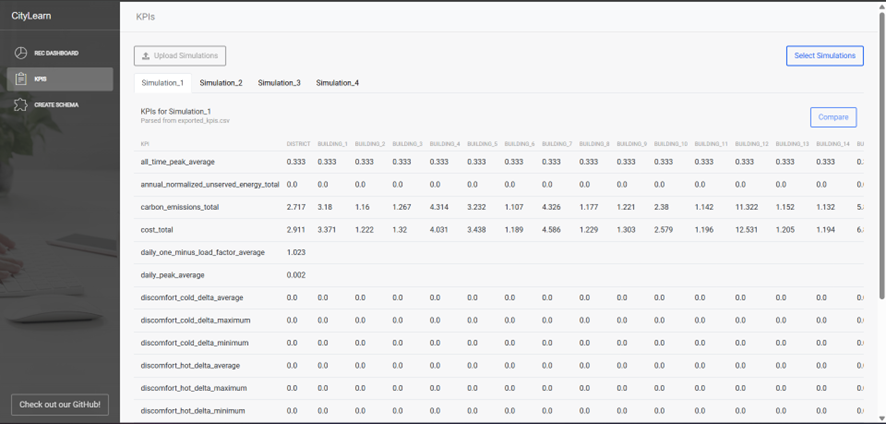
Task: Switch to the Simulation_1 tab
Action: tap(162, 83)
